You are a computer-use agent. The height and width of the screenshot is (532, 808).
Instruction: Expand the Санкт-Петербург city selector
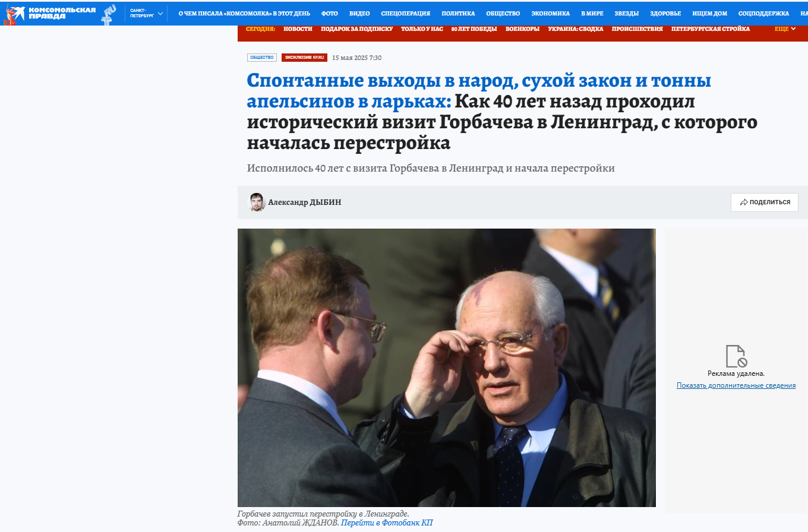(147, 13)
